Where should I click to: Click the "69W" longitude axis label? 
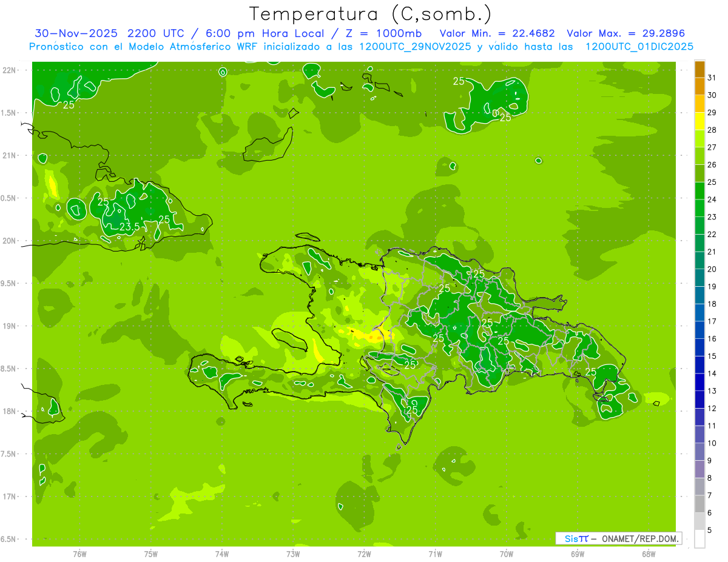coord(578,554)
